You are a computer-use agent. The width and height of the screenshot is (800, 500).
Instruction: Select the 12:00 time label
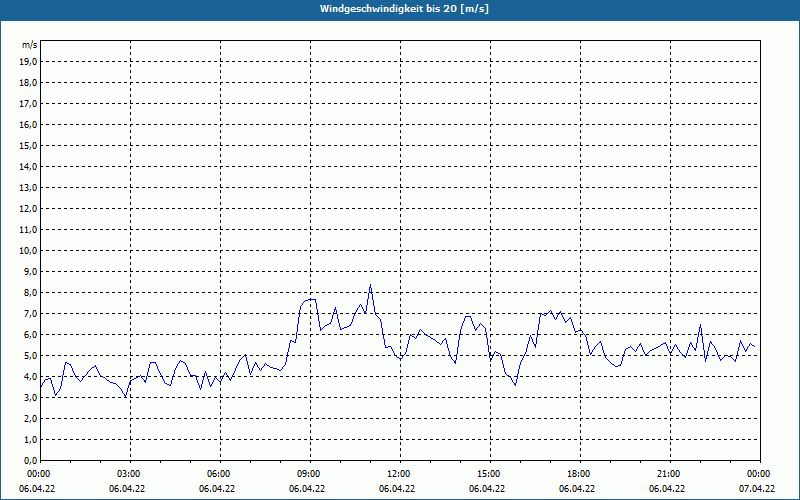click(400, 474)
